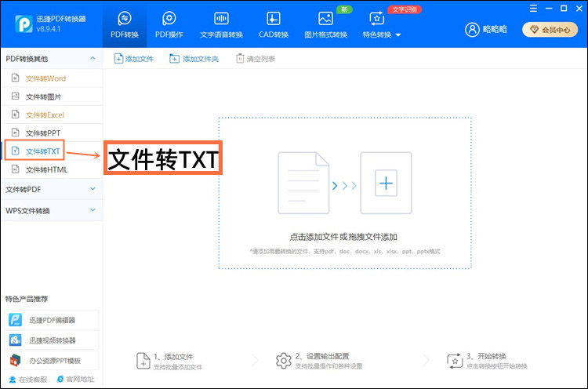Screen dimensions: 588x389
Task: Select 文件转HTML in sidebar
Action: 52,169
